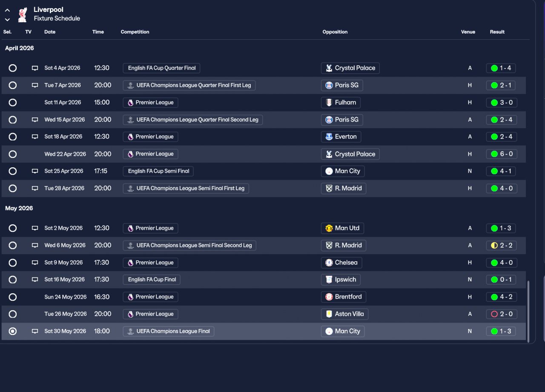The height and width of the screenshot is (392, 545).
Task: Click the Date column header
Action: tap(50, 32)
